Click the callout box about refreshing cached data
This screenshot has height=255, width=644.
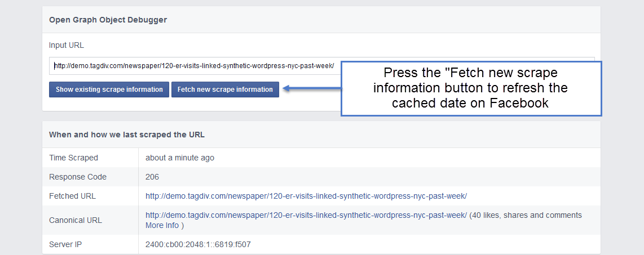pyautogui.click(x=471, y=88)
